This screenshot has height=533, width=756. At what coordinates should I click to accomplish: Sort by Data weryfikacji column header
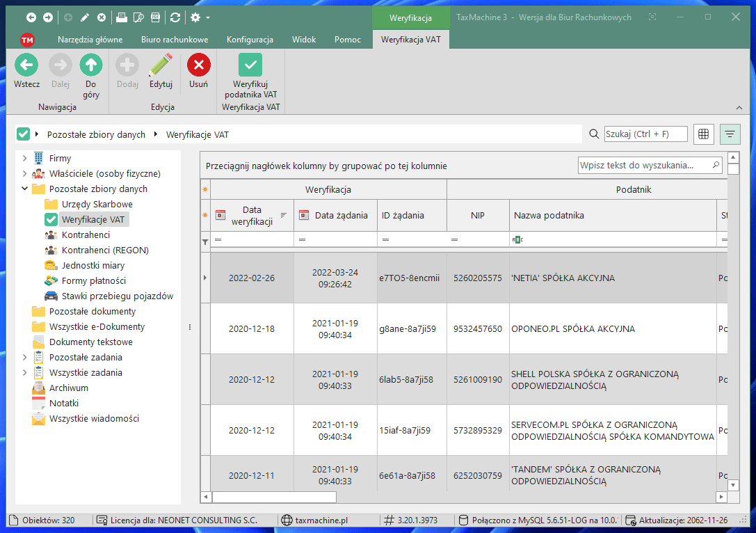pyautogui.click(x=252, y=216)
